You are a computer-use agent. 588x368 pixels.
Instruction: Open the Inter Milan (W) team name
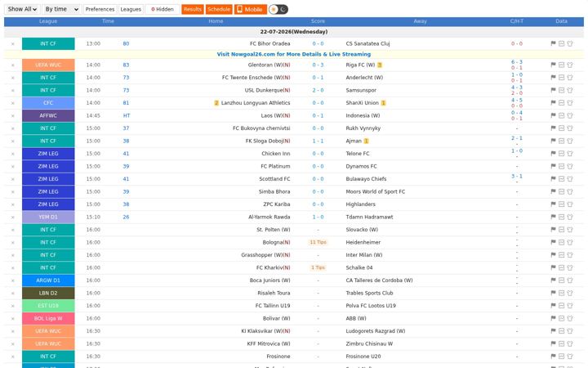click(x=364, y=255)
